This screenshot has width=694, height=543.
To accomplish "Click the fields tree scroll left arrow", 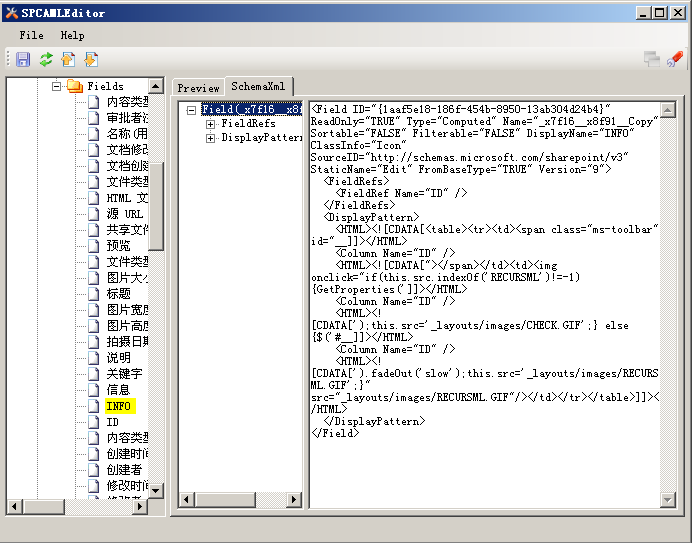I will point(15,506).
